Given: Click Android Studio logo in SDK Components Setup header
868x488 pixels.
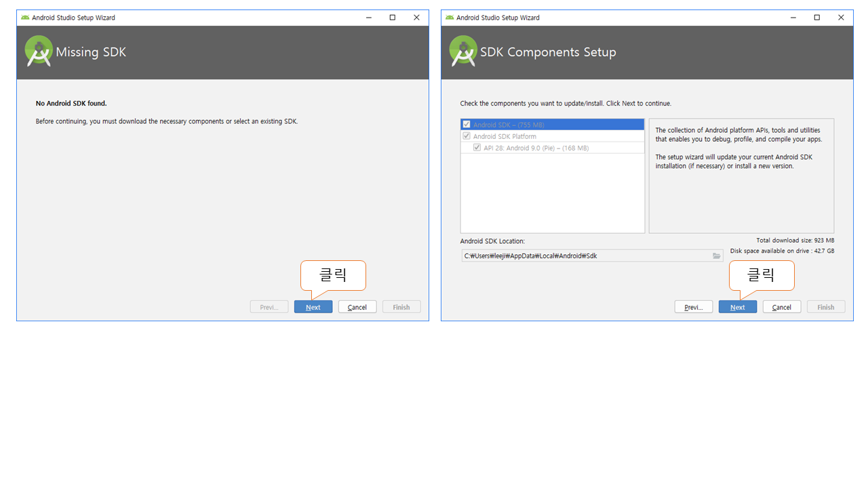Looking at the screenshot, I should 463,52.
